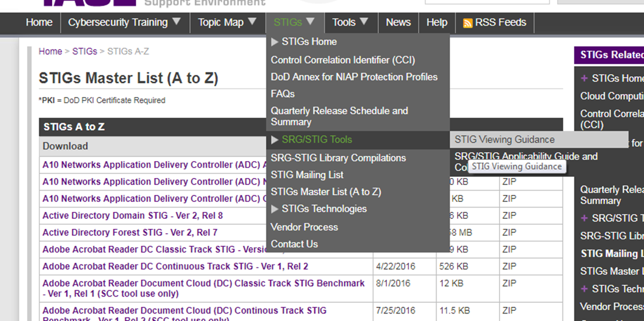Select Control Correlation Identifier (CCI) menu entry
The image size is (644, 321).
[343, 60]
